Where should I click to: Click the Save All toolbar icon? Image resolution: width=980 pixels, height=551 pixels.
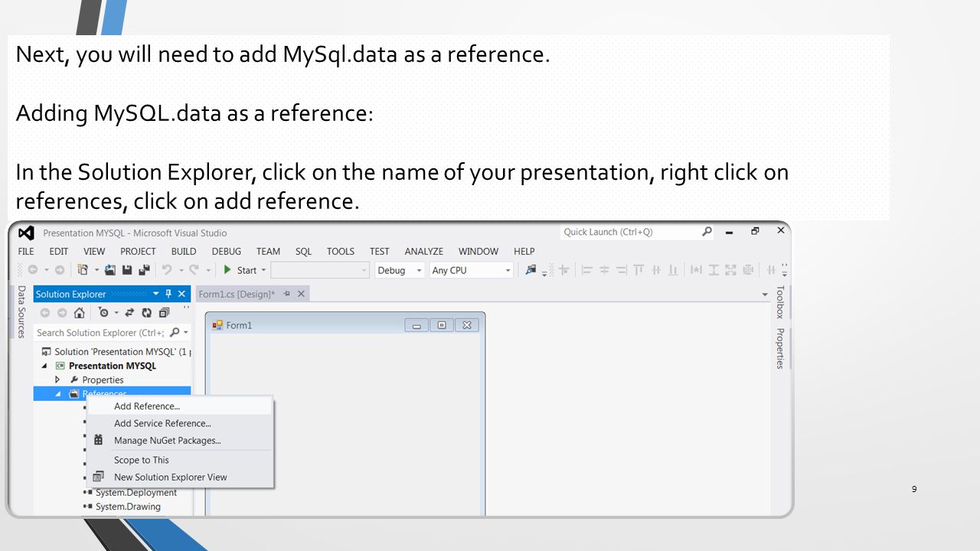click(144, 270)
